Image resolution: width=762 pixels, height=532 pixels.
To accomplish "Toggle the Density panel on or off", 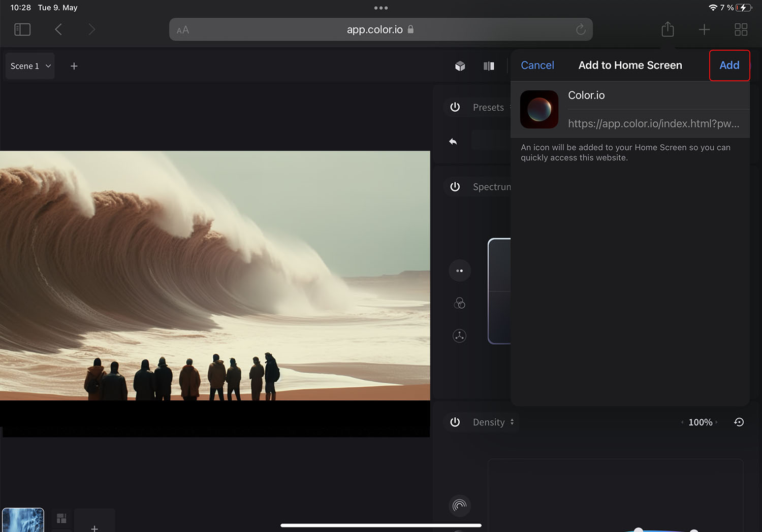I will 455,422.
